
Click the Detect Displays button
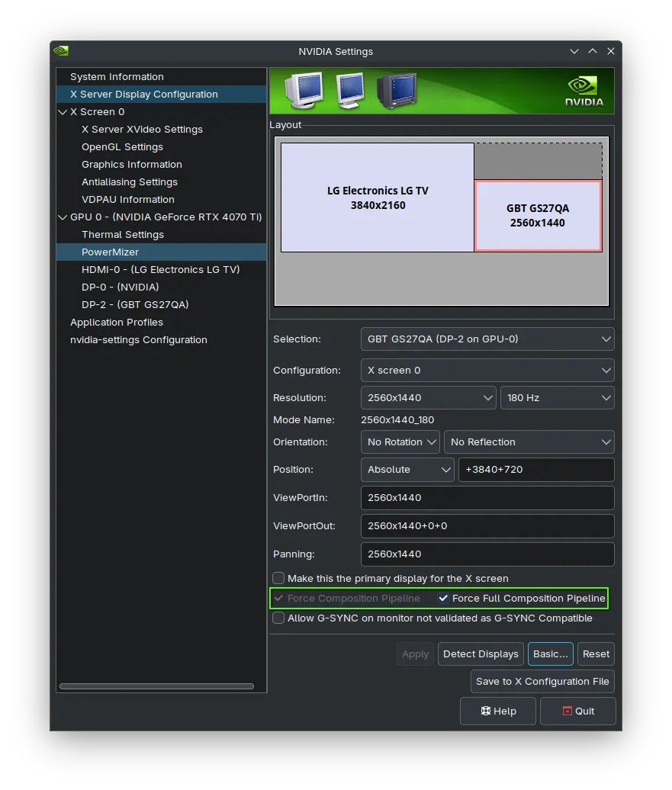[x=481, y=654]
